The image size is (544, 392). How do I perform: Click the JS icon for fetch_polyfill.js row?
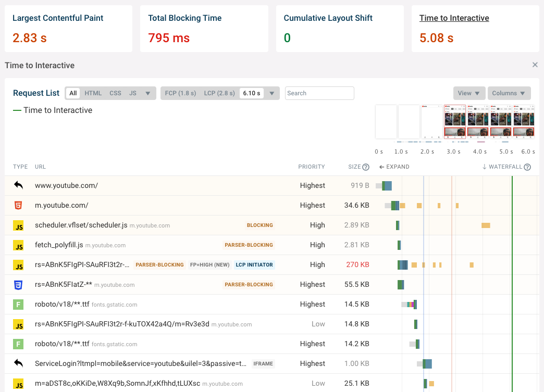click(x=18, y=245)
